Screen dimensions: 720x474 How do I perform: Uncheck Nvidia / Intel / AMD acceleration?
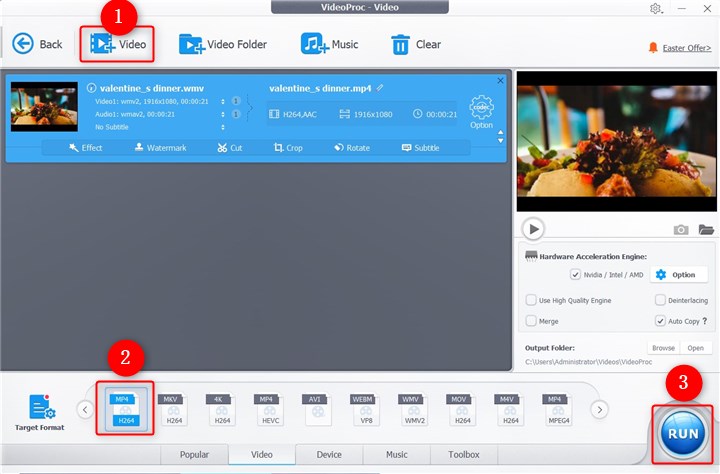tap(575, 275)
